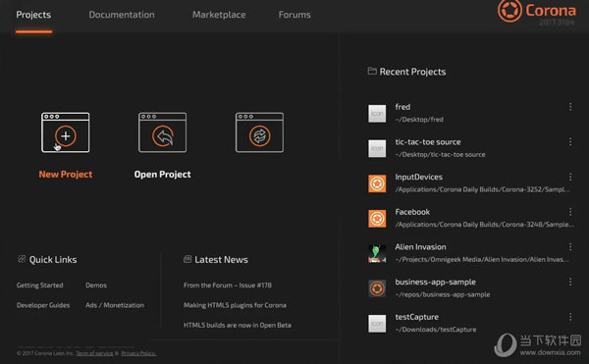The image size is (589, 364).
Task: Open the Forums tab
Action: (294, 15)
